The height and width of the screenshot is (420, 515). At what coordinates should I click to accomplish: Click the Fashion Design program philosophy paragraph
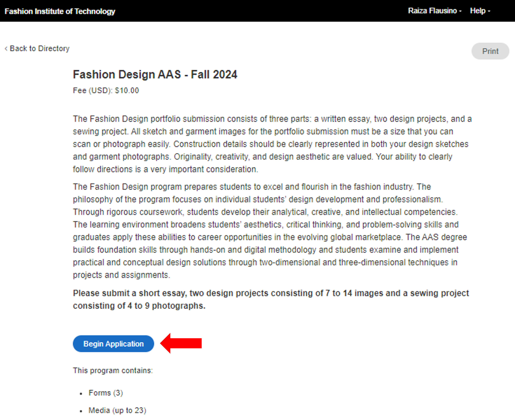(266, 231)
